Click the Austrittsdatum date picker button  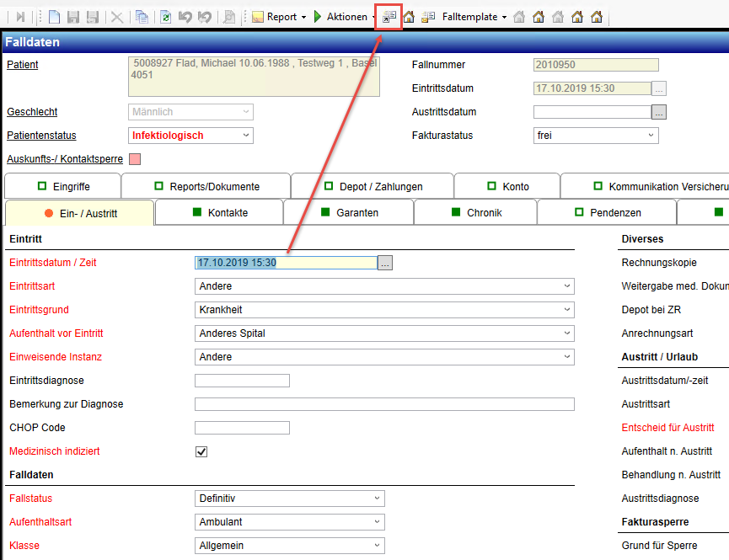click(659, 112)
